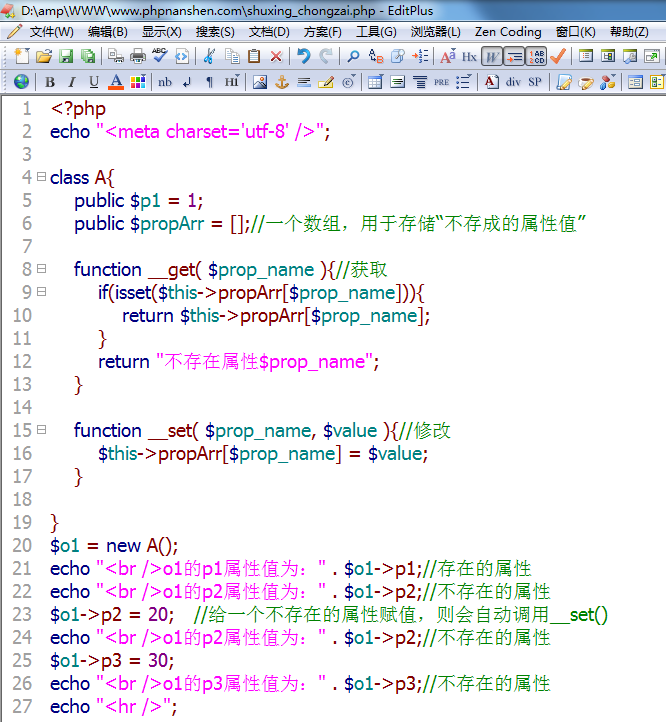666x722 pixels.
Task: Open the 文件(W) menu
Action: click(x=51, y=32)
